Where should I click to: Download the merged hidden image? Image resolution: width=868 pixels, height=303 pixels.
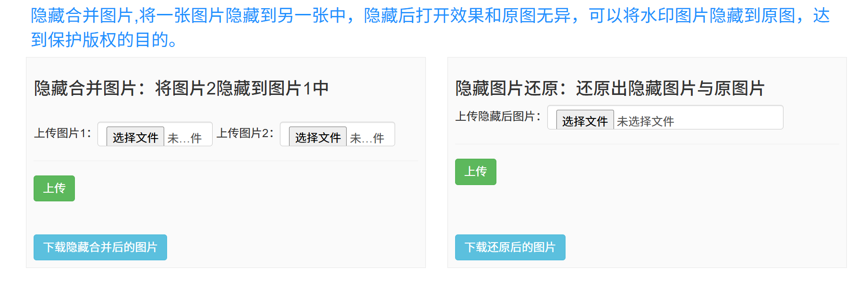(x=100, y=247)
